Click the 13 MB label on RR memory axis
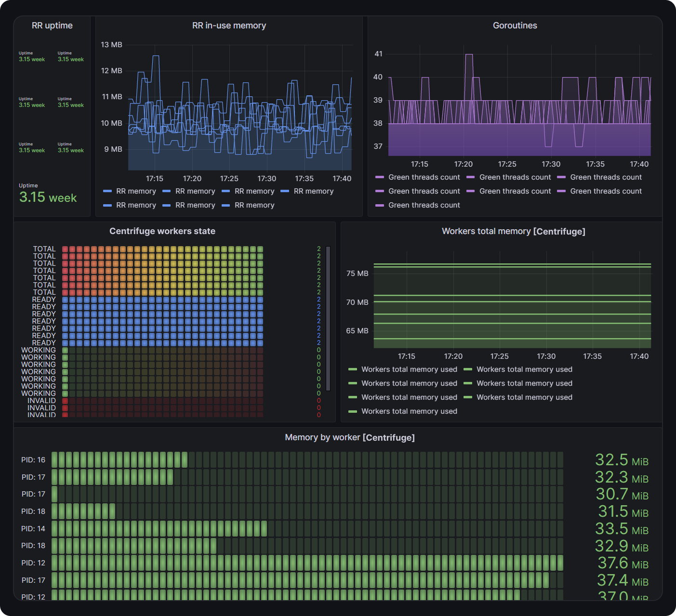The width and height of the screenshot is (676, 616). [x=111, y=45]
